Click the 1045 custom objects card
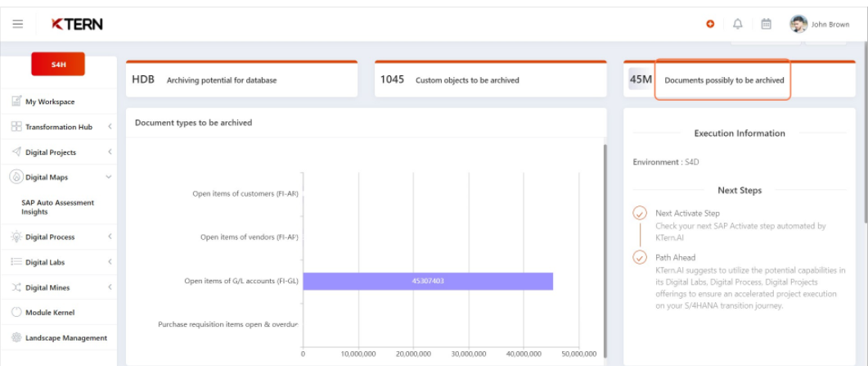The image size is (868, 366). click(491, 79)
